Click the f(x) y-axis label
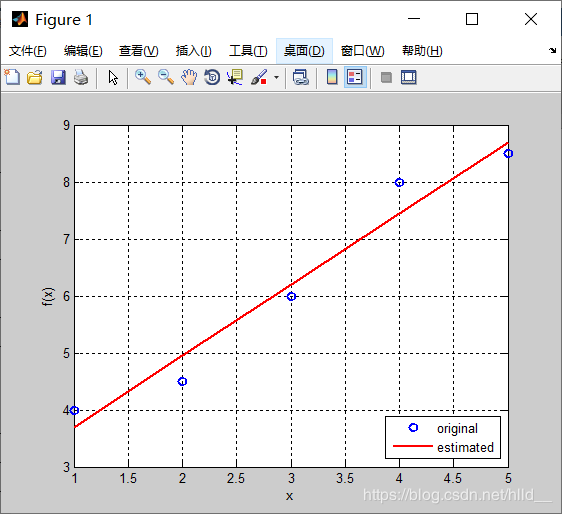Screen dimensions: 562x514 coord(48,296)
